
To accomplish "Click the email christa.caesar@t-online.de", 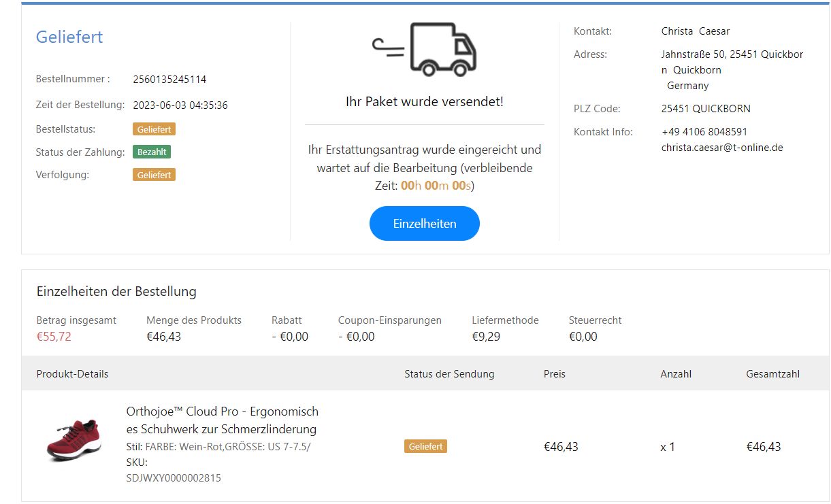I will tap(721, 148).
